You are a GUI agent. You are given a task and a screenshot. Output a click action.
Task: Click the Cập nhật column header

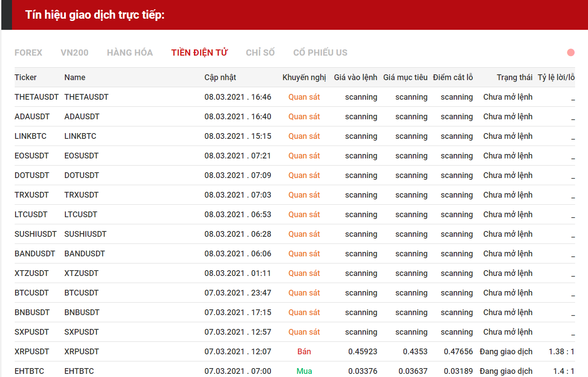coord(220,77)
